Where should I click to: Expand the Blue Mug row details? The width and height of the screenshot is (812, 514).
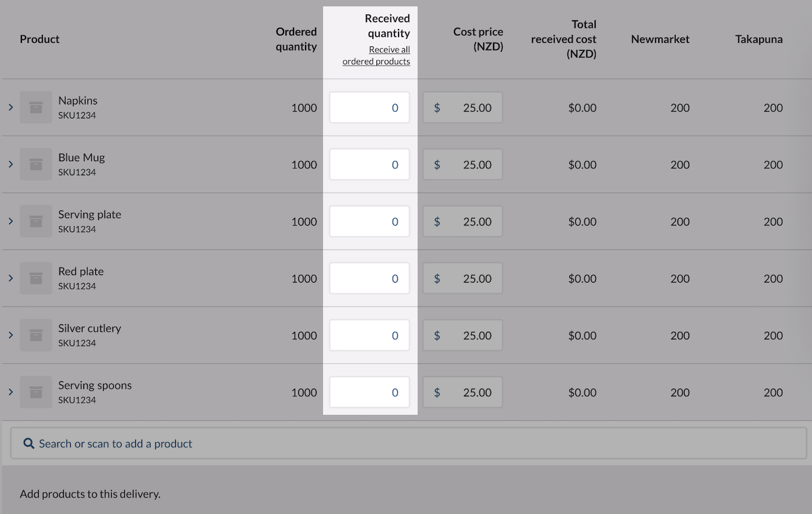point(10,164)
